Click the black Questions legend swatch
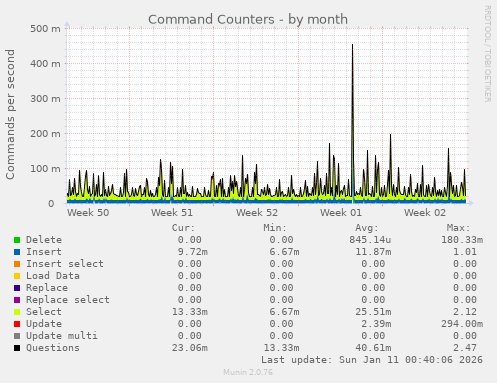 [17, 348]
